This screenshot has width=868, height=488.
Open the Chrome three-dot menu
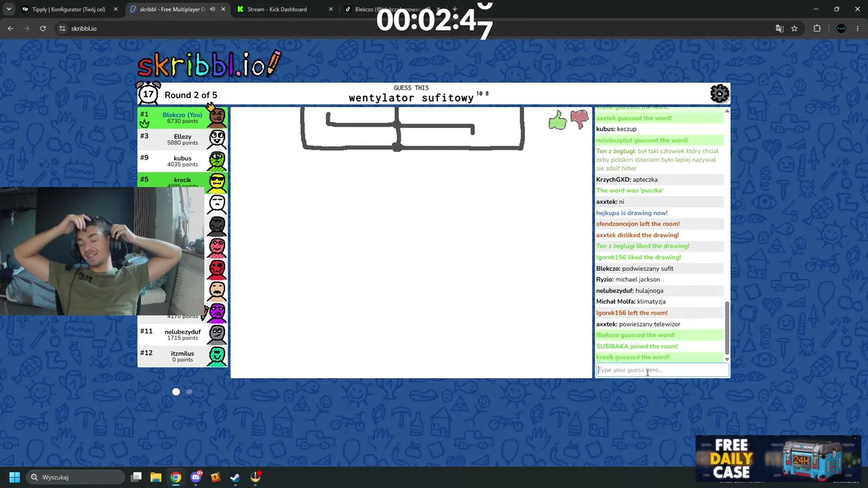point(858,28)
